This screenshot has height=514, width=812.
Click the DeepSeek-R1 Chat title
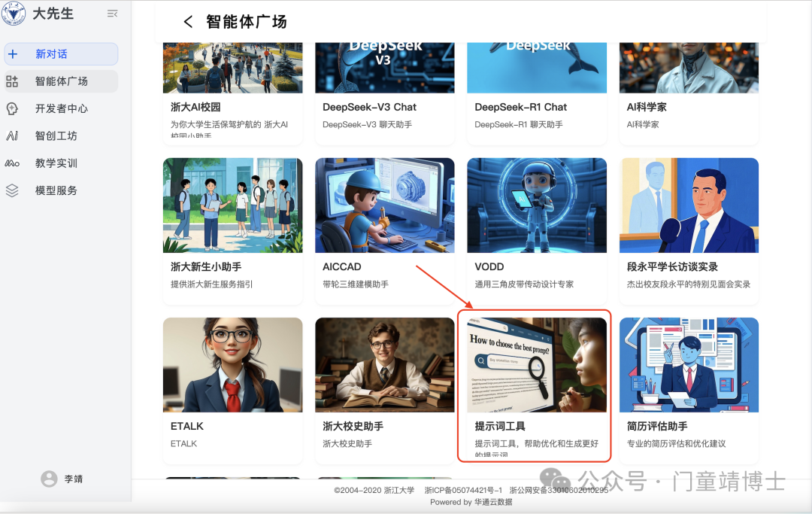coord(520,108)
